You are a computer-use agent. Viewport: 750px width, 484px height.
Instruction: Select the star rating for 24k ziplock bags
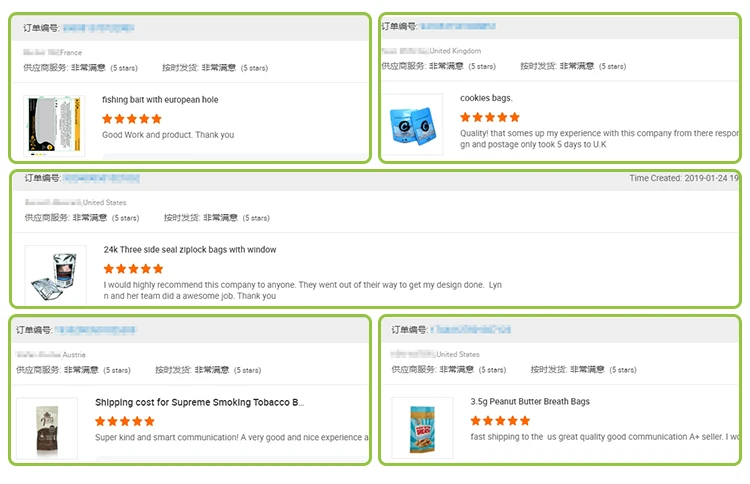tap(134, 269)
